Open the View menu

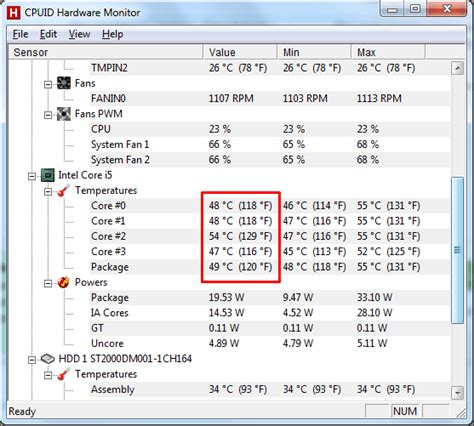(x=79, y=34)
